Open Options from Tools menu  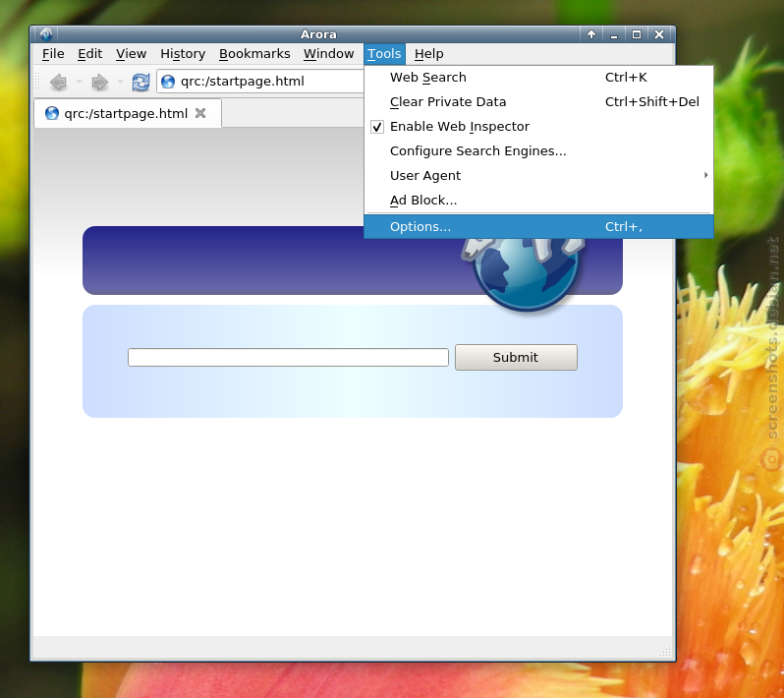coord(538,227)
